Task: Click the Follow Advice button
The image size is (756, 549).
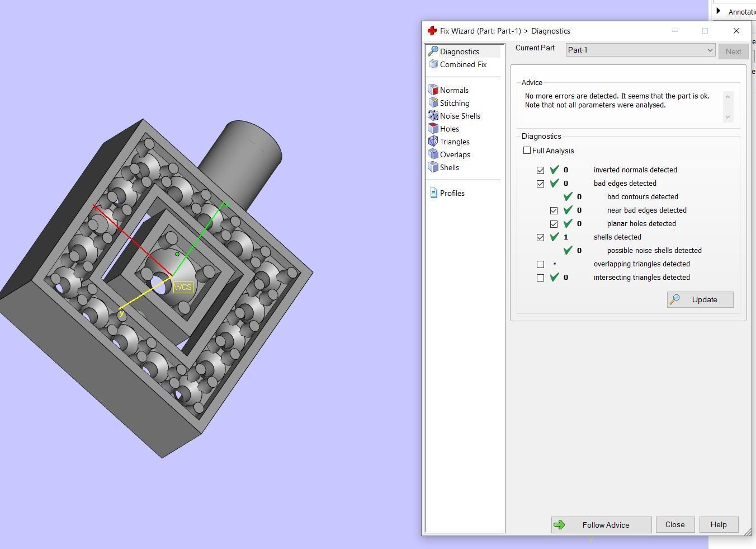Action: click(601, 525)
